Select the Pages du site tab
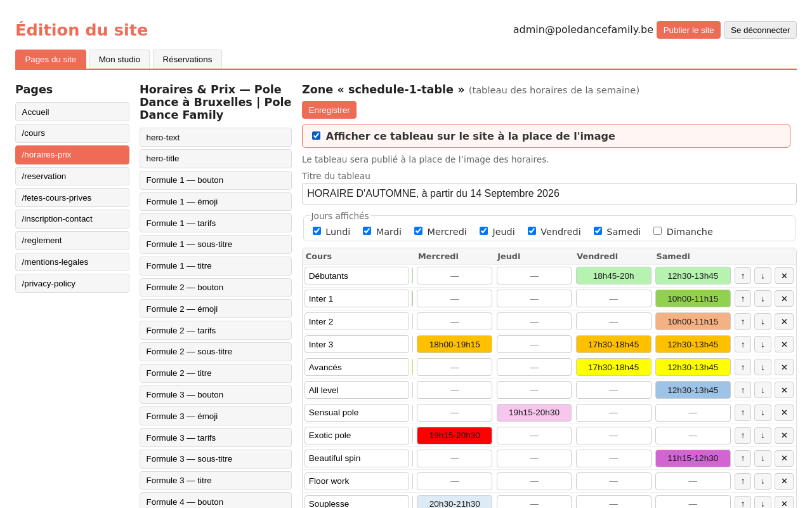 point(51,59)
